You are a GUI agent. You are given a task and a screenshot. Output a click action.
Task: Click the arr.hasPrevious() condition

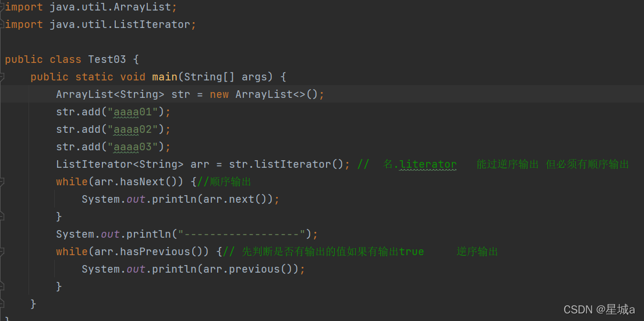148,251
